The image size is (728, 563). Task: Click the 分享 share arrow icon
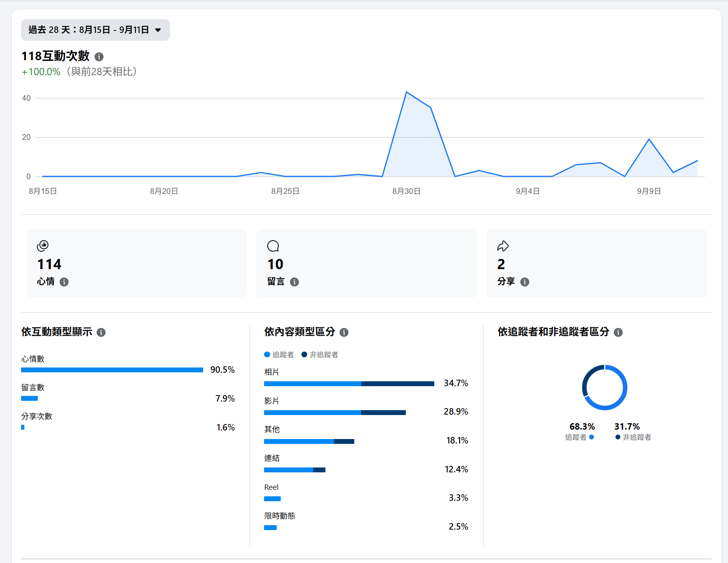[503, 246]
